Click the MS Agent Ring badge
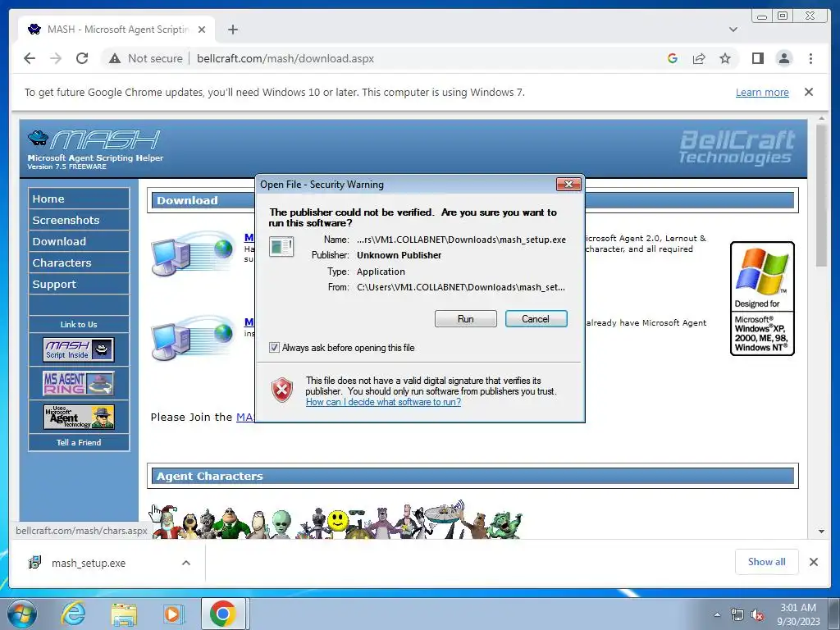Viewport: 840px width, 630px height. tap(79, 383)
